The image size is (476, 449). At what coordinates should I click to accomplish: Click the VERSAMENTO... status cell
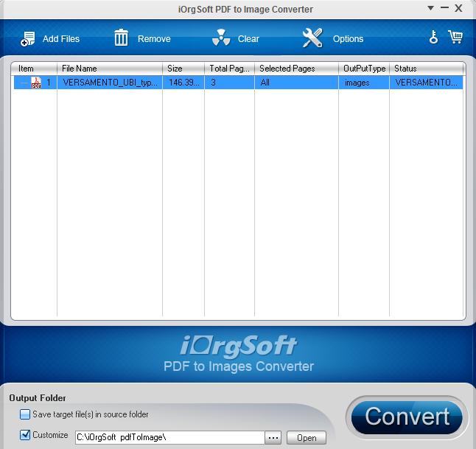(x=426, y=83)
